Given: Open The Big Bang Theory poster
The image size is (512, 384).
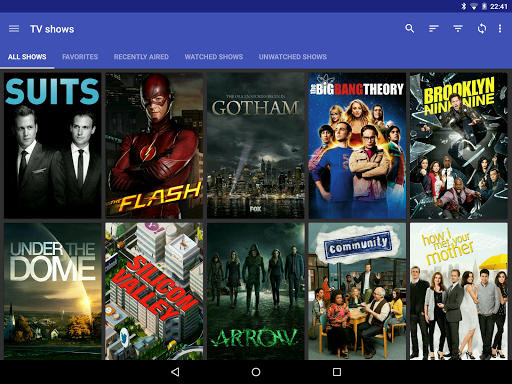Looking at the screenshot, I should (357, 146).
